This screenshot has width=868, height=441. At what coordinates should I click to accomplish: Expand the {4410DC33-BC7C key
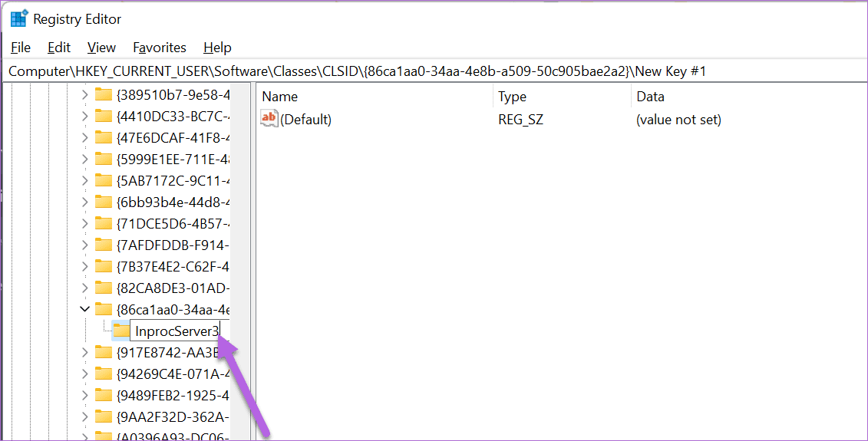click(x=84, y=117)
